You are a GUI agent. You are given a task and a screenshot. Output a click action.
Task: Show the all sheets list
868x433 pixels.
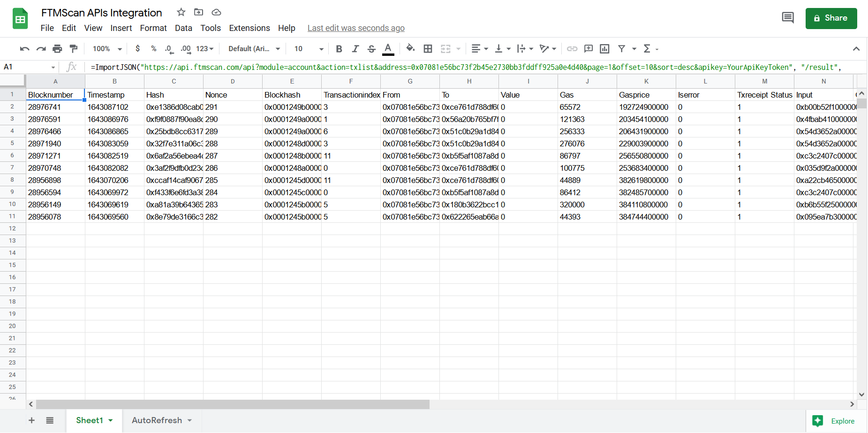(50, 420)
